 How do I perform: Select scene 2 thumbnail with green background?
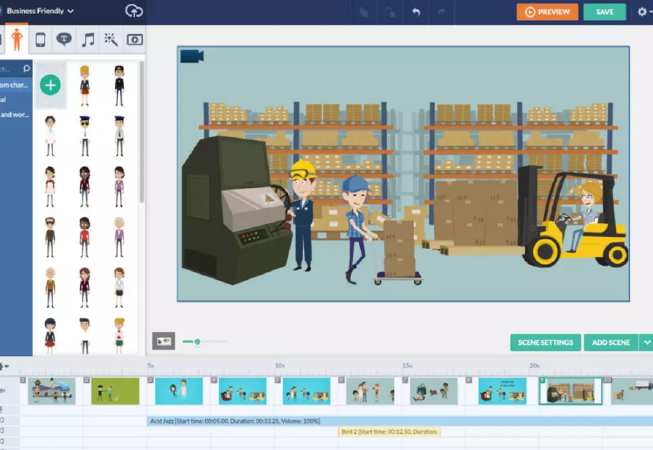tap(115, 391)
